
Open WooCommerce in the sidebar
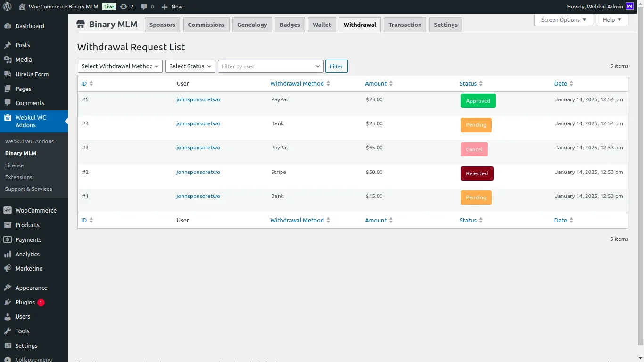coord(35,210)
